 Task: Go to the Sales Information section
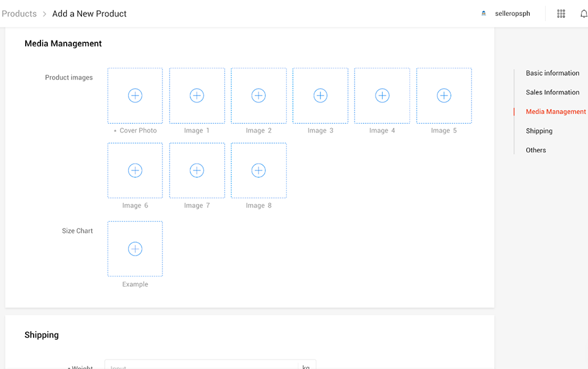click(552, 93)
